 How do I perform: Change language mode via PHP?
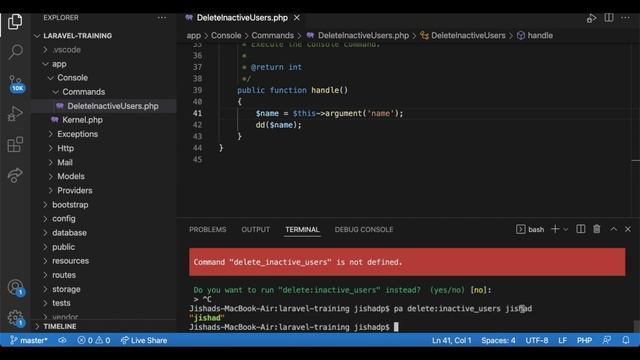point(584,340)
